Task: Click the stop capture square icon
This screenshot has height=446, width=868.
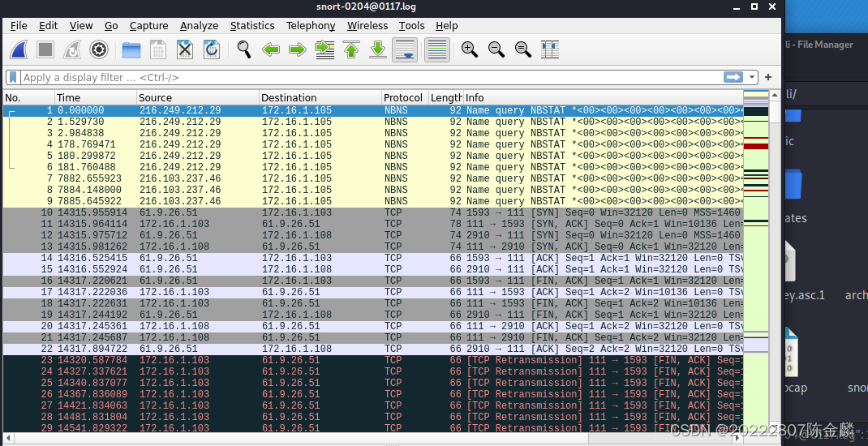Action: point(45,49)
